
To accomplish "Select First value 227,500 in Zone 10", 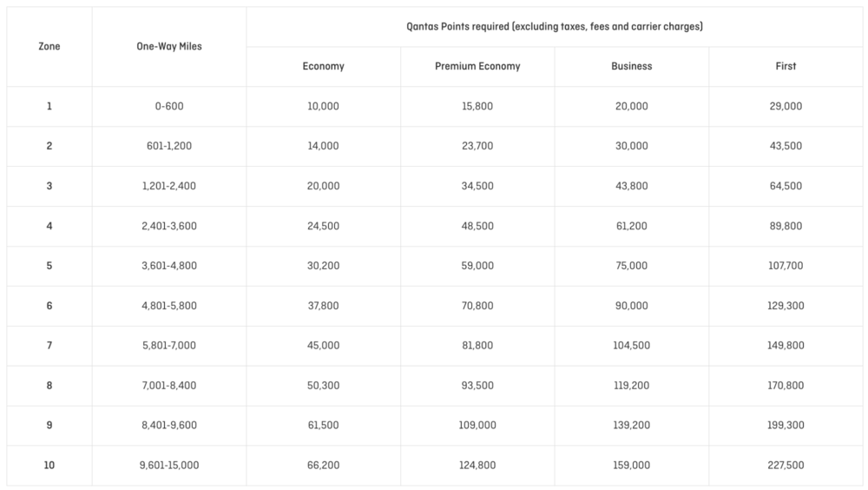I will (786, 466).
